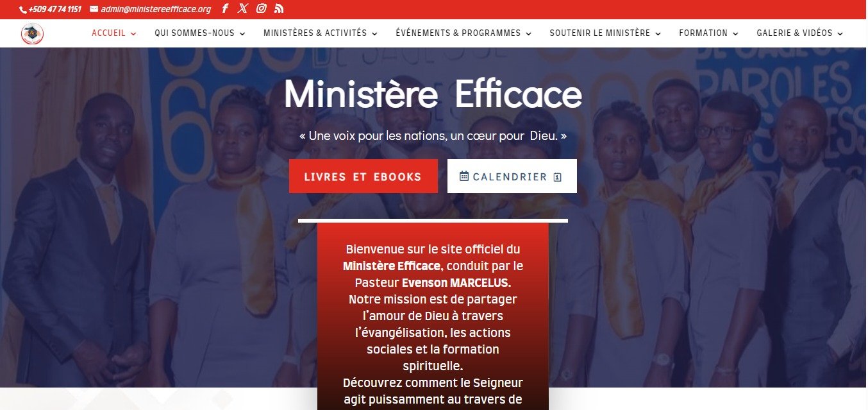
Task: Click the phone icon beside +509 47 74 1151
Action: (23, 10)
